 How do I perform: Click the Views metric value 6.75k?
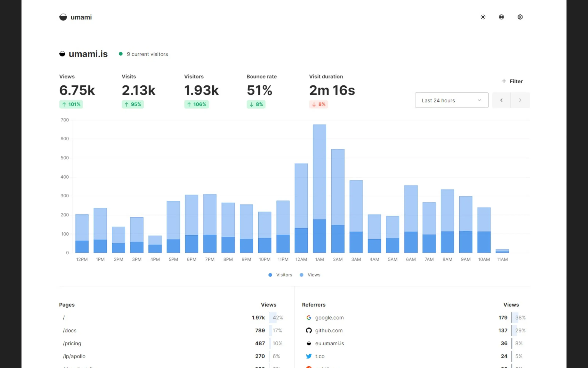coord(77,90)
